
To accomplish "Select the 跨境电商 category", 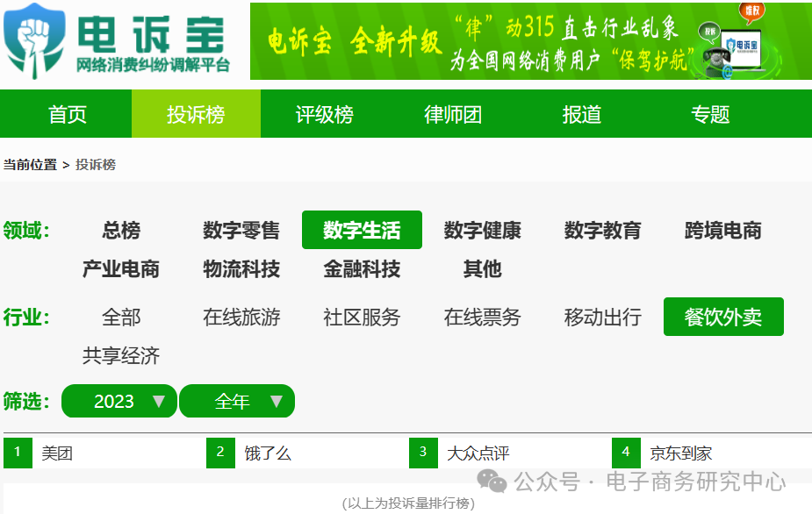I will 722,230.
